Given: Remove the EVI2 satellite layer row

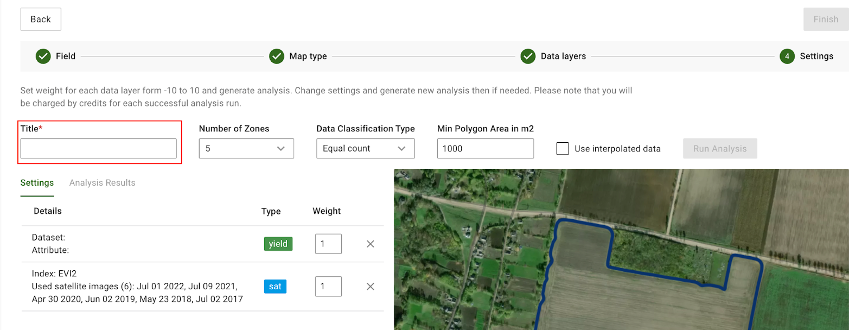Looking at the screenshot, I should pos(371,287).
